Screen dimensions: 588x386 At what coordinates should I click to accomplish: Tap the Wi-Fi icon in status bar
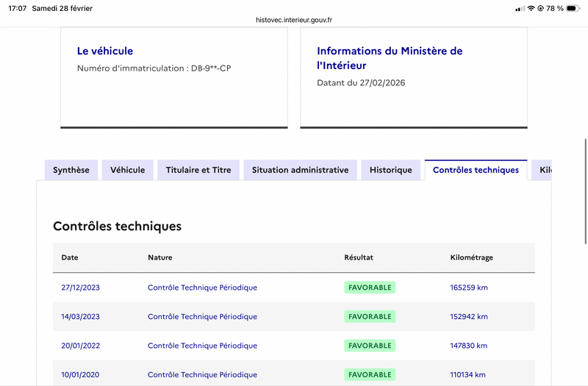tap(531, 8)
